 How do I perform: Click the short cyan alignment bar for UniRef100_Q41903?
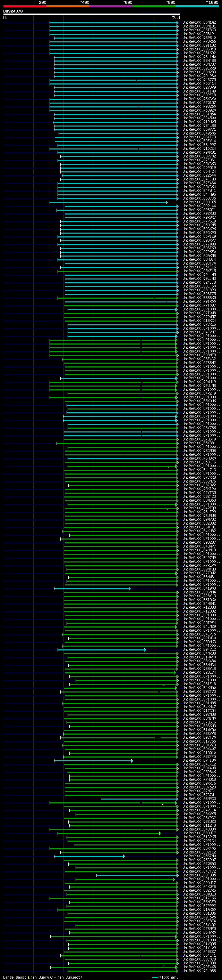point(92,589)
